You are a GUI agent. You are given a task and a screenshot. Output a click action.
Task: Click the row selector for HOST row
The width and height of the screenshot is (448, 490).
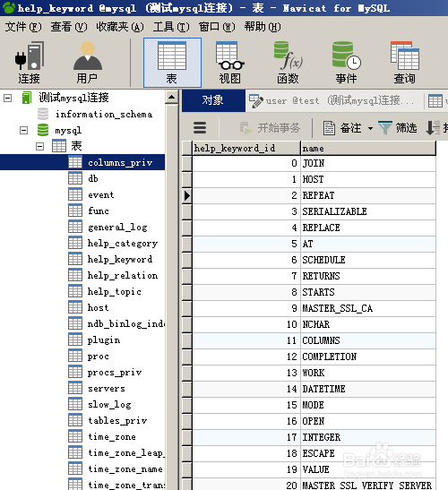[187, 179]
